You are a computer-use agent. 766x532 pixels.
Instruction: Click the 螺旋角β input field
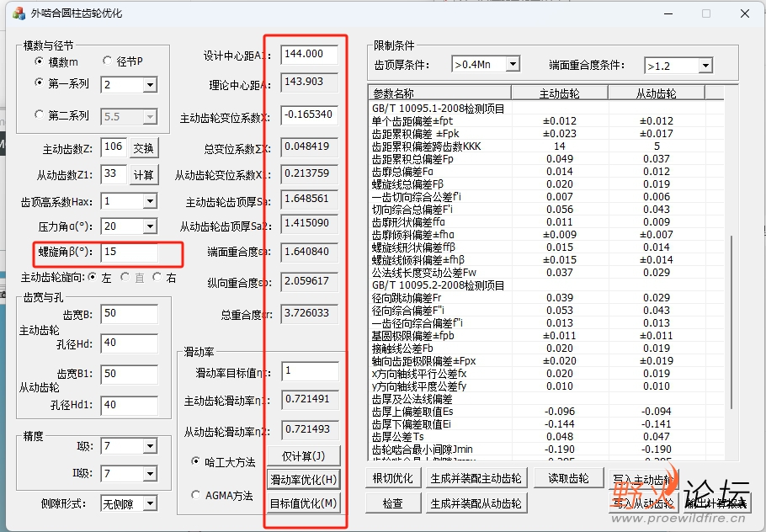coord(130,252)
